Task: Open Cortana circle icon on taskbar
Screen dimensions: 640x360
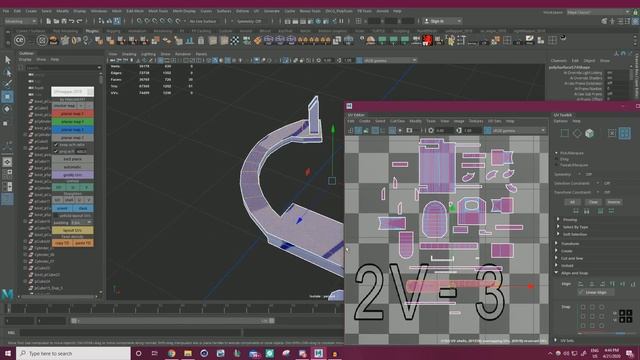Action: (x=138, y=353)
